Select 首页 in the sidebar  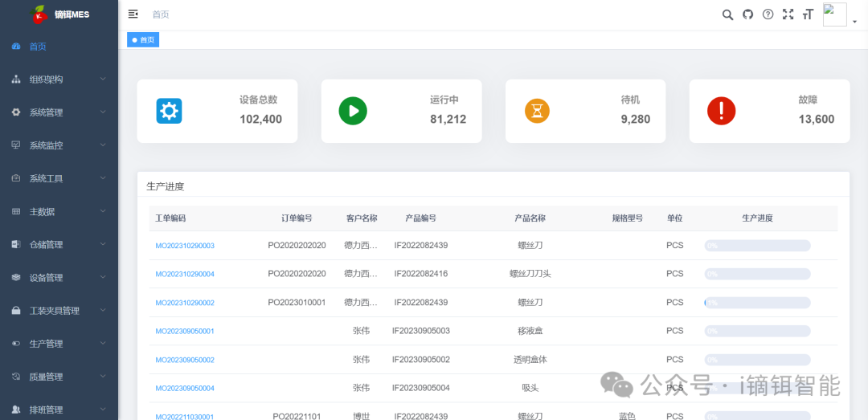point(38,47)
